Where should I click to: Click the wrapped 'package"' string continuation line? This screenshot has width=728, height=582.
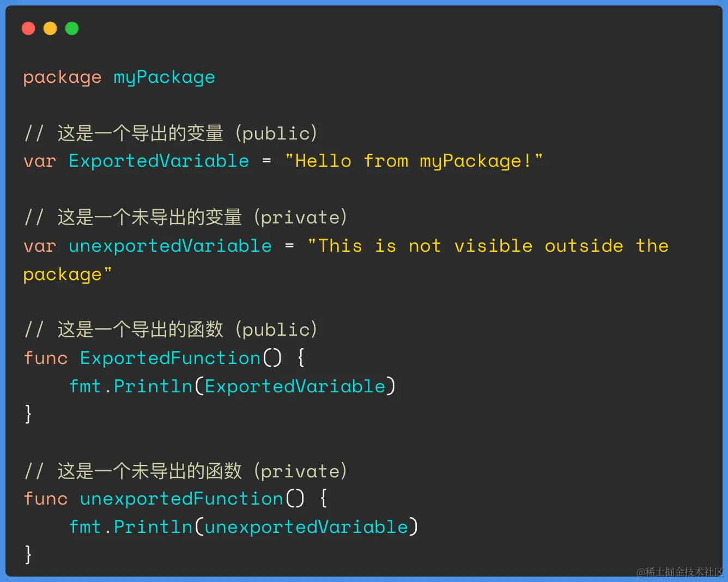tap(68, 274)
